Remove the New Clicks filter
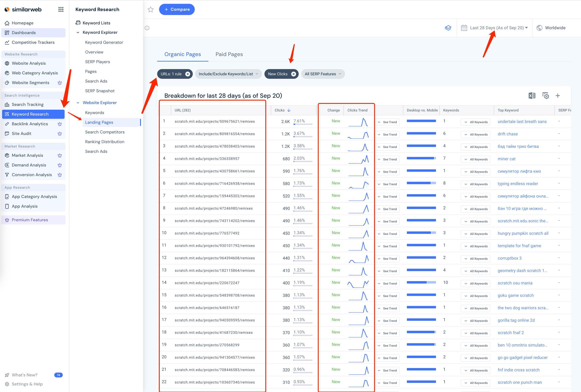This screenshot has height=392, width=581. tap(294, 74)
